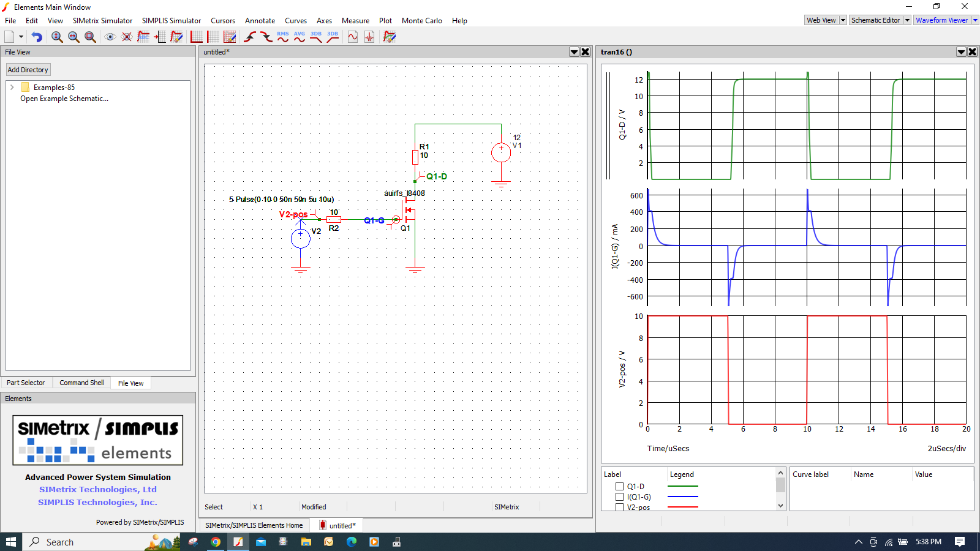
Task: Click the Windows Start button
Action: tap(11, 542)
